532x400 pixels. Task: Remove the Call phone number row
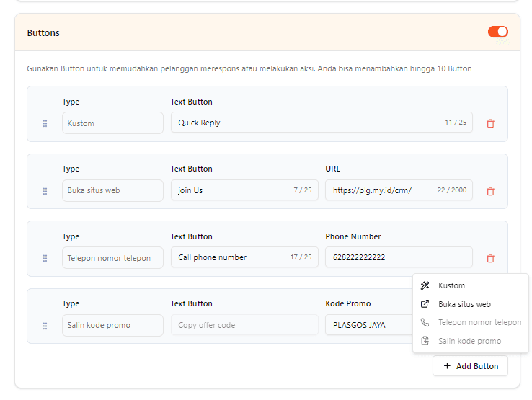(x=490, y=258)
